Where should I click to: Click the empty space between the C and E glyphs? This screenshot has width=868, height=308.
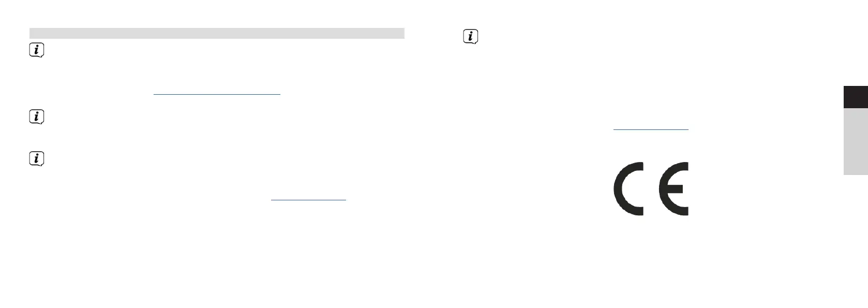click(651, 189)
